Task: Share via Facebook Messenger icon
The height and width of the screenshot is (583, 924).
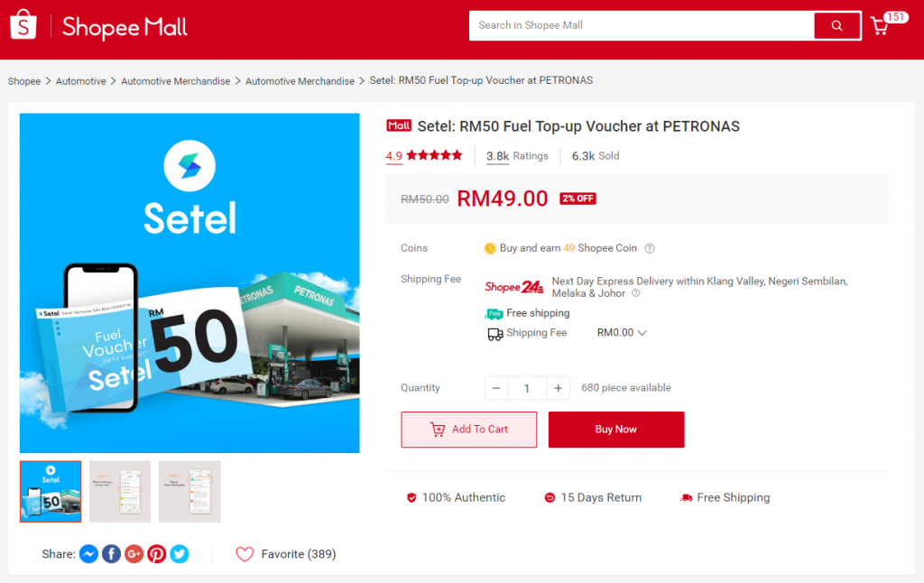Action: point(88,554)
